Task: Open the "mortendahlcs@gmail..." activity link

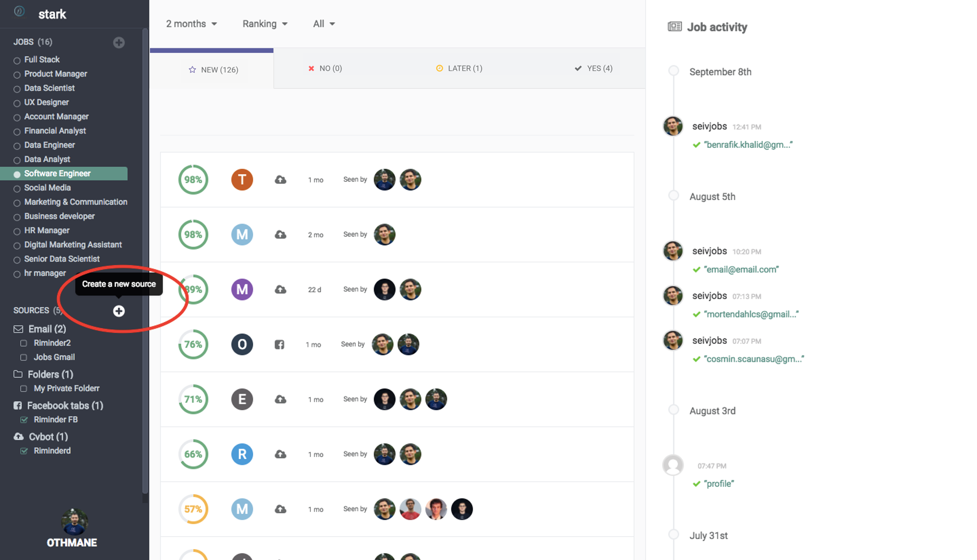Action: [751, 314]
